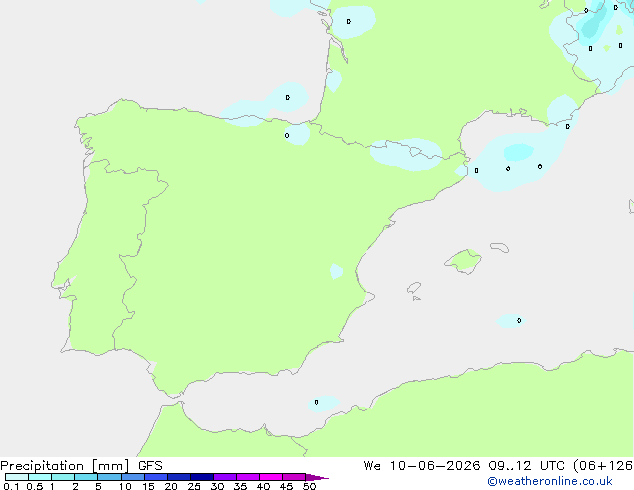Select the 45–50 mm legend swatch
The image size is (634, 490).
coord(294,477)
